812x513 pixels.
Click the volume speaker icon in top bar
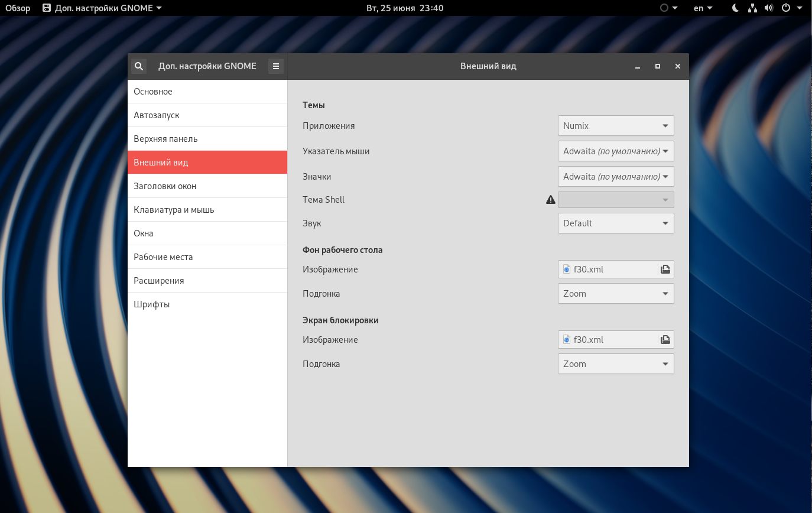click(768, 8)
